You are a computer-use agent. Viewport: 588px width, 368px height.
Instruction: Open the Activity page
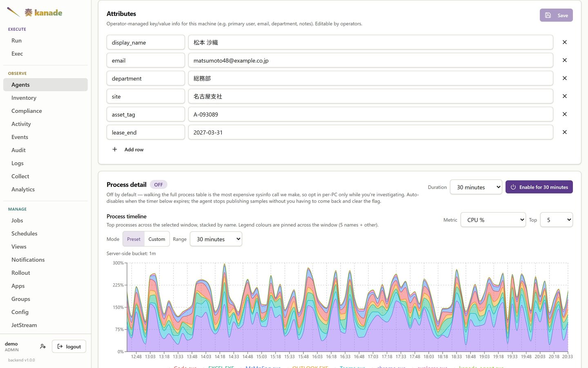click(x=45, y=124)
